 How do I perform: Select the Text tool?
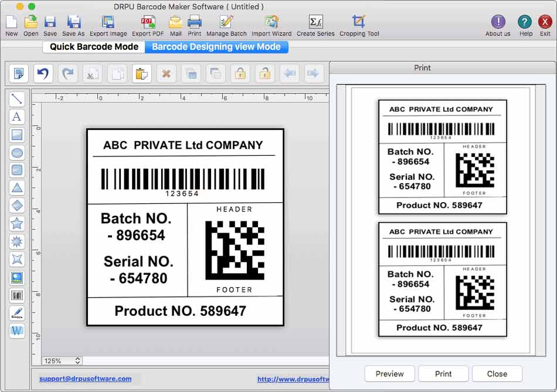click(x=17, y=117)
